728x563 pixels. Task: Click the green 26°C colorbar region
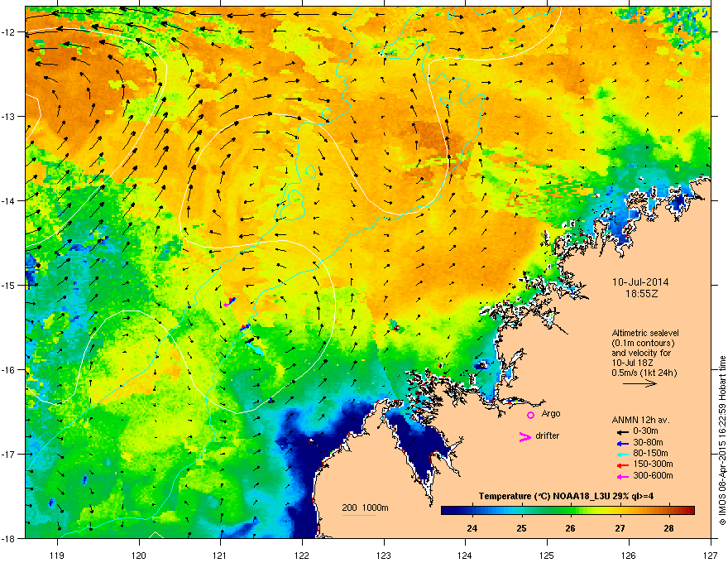click(570, 510)
